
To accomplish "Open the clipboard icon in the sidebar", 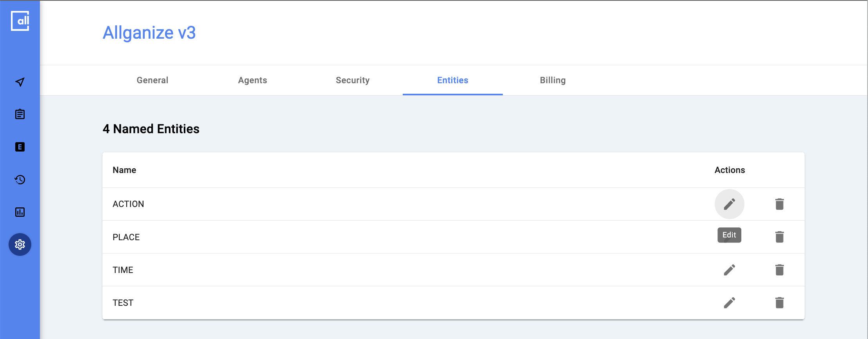I will [20, 114].
